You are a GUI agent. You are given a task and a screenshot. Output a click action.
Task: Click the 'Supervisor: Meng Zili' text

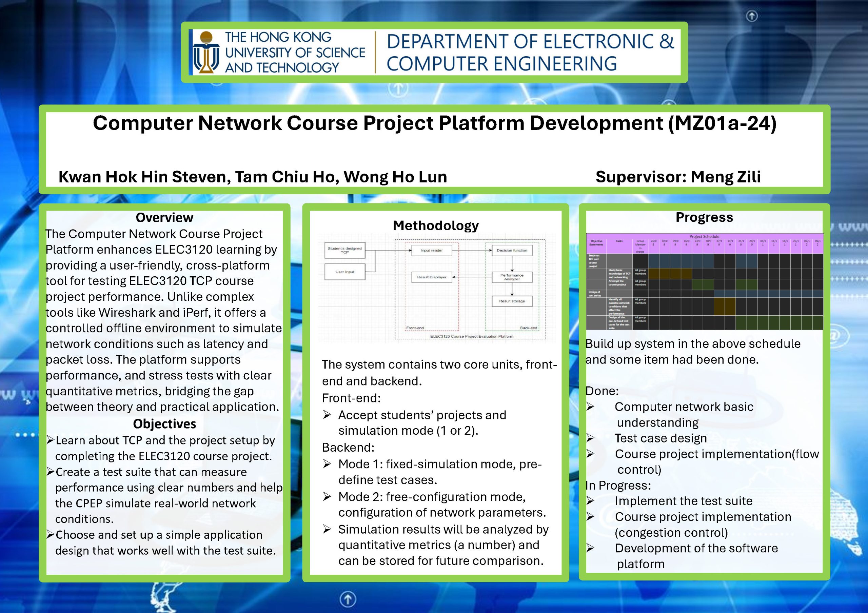[x=678, y=177]
